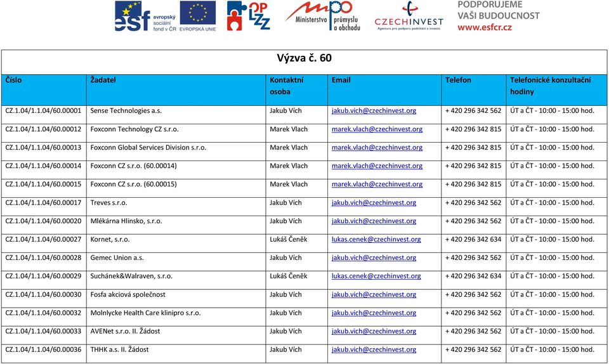Screen dimensions: 609x364
Task: Open the email link for Foxconn Technology CZ
Action: tap(377, 129)
